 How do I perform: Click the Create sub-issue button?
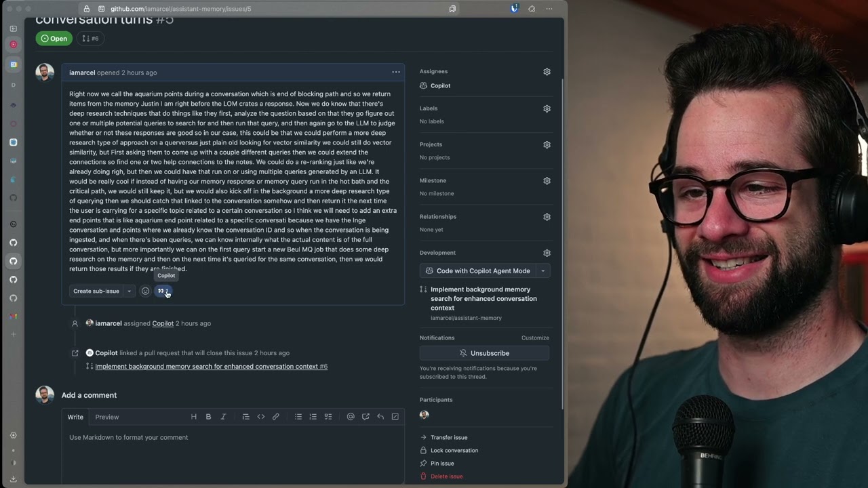point(96,291)
